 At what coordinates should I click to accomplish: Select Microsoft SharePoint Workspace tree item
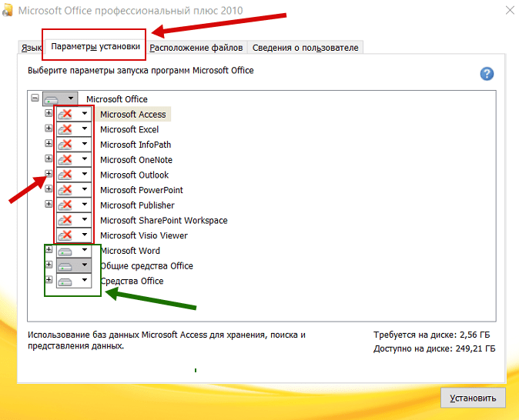tap(164, 221)
